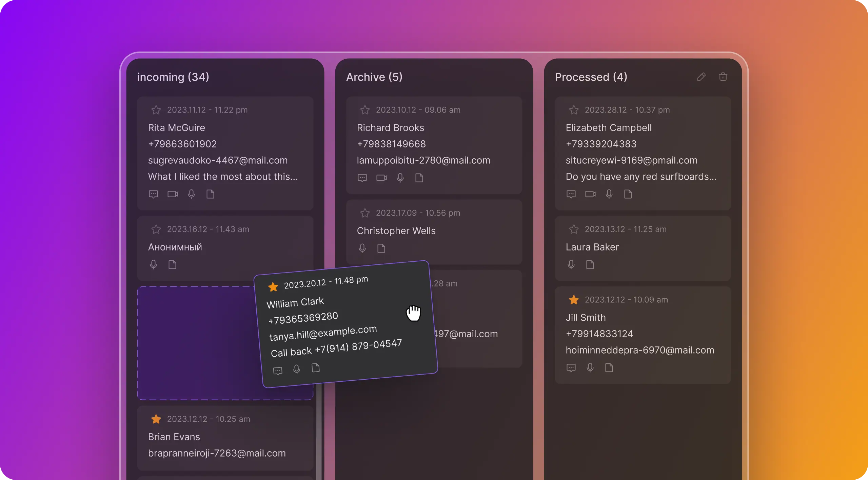Click phone number +79838149668
Viewport: 868px width, 480px height.
(391, 144)
